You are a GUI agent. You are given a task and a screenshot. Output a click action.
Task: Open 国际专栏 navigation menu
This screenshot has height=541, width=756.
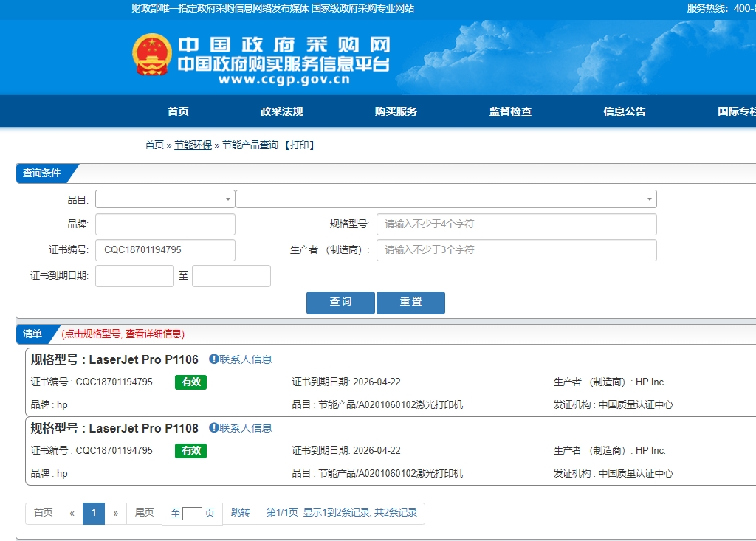tap(737, 111)
